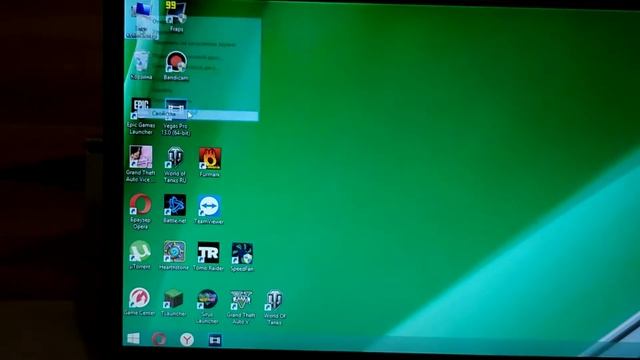Select the Hearthstone desktop shortcut

[x=174, y=256]
